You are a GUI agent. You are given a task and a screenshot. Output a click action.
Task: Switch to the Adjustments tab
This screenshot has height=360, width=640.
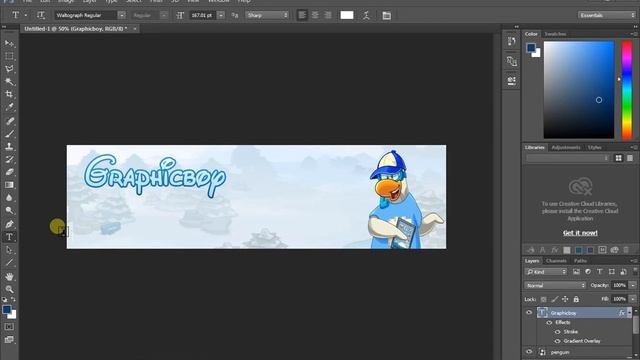point(566,147)
